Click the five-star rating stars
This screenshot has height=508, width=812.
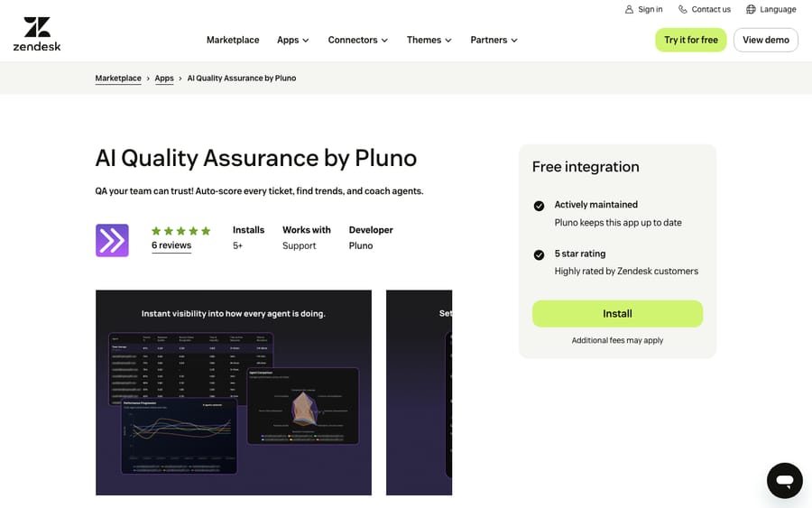click(180, 231)
